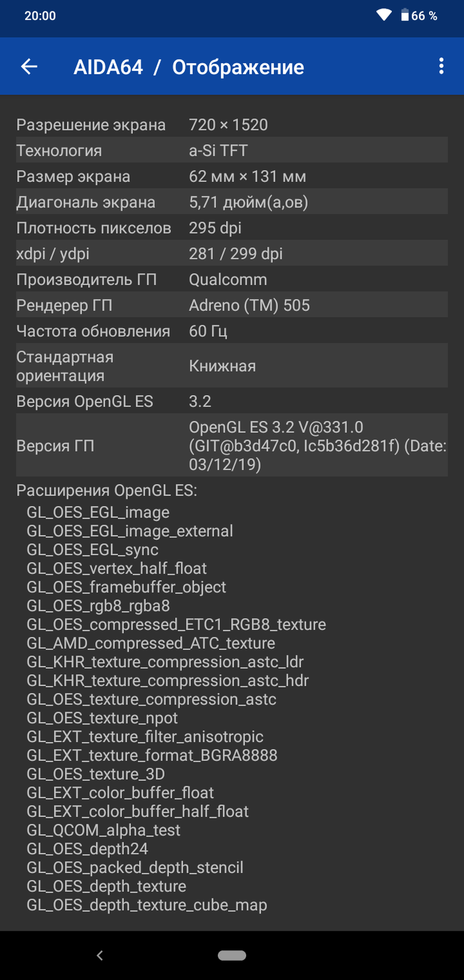Open the three-dot overflow menu
Image resolution: width=464 pixels, height=980 pixels.
click(441, 67)
